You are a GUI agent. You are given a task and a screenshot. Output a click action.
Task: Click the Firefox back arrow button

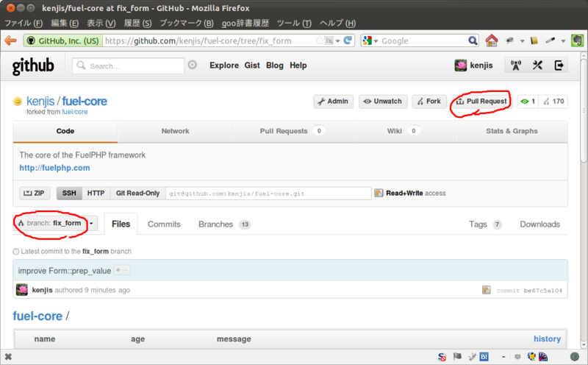10,40
